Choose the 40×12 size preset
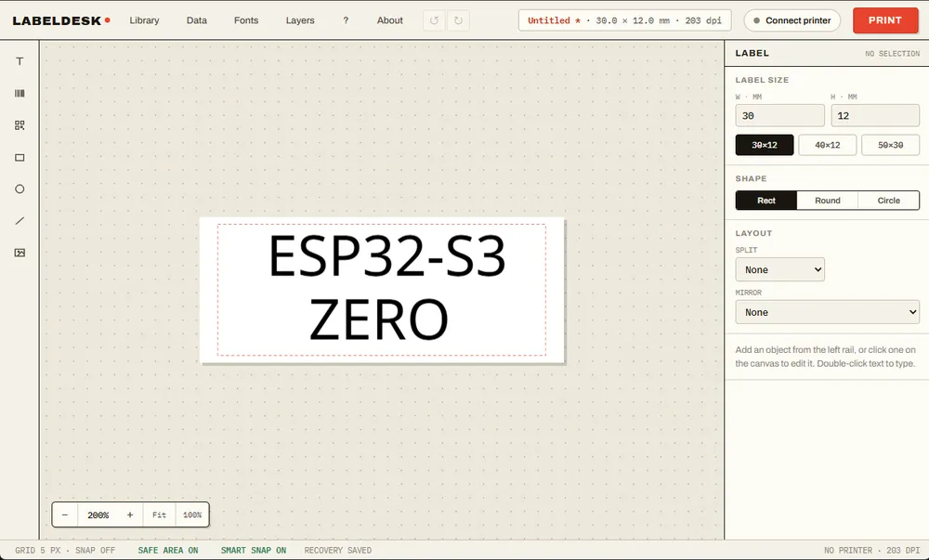The width and height of the screenshot is (929, 560). (x=827, y=145)
